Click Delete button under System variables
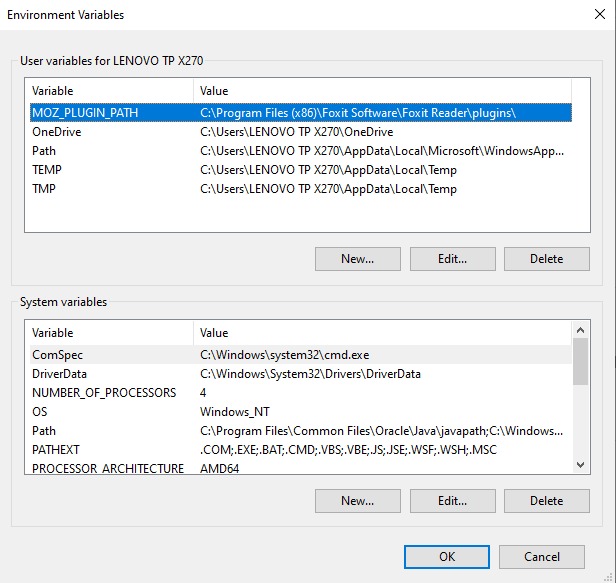The width and height of the screenshot is (616, 583). point(546,501)
